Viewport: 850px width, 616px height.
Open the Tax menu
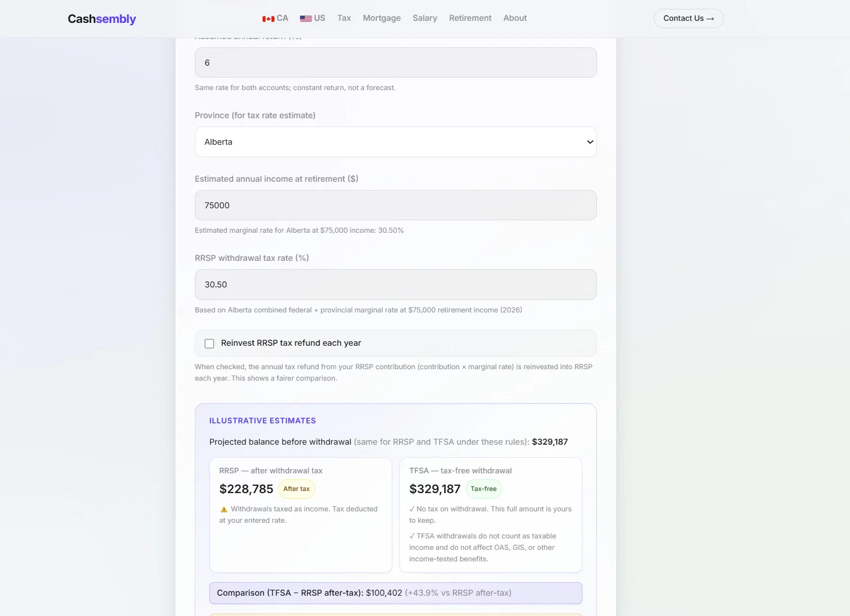(344, 18)
